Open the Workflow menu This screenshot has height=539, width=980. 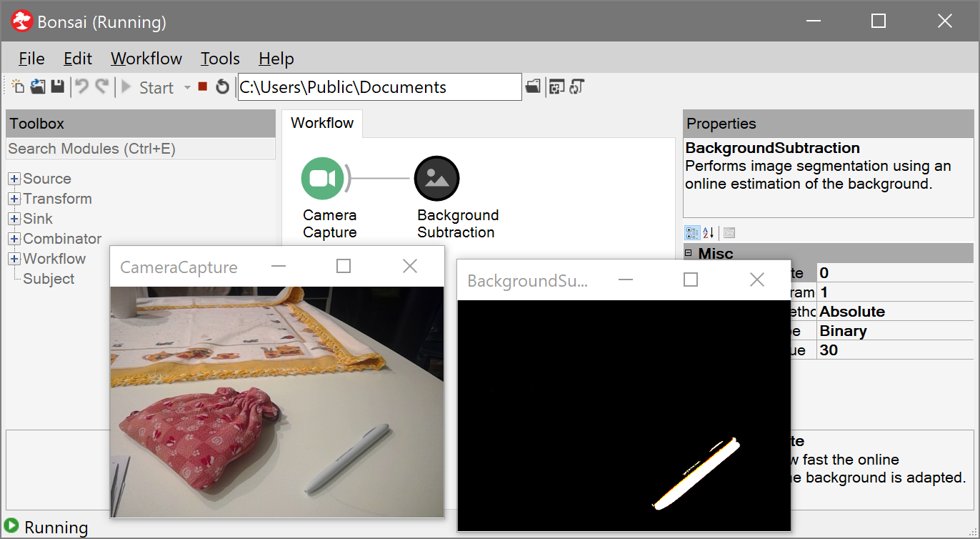point(146,59)
